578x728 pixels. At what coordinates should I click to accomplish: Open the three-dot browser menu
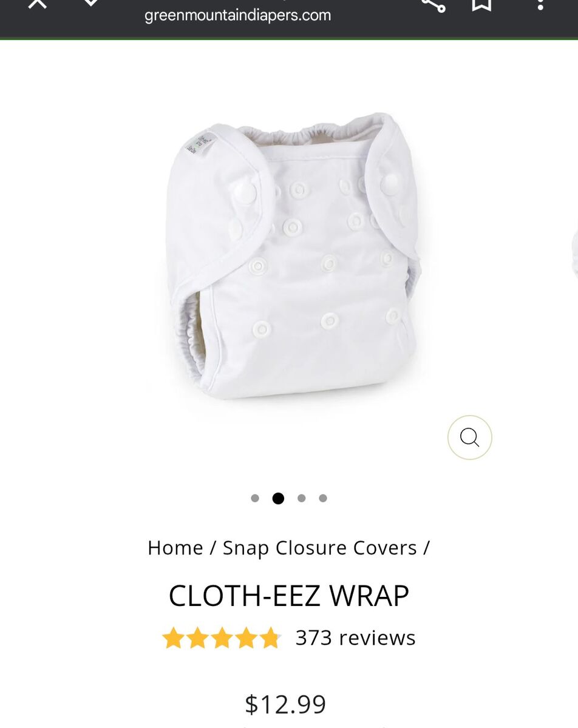(x=540, y=4)
